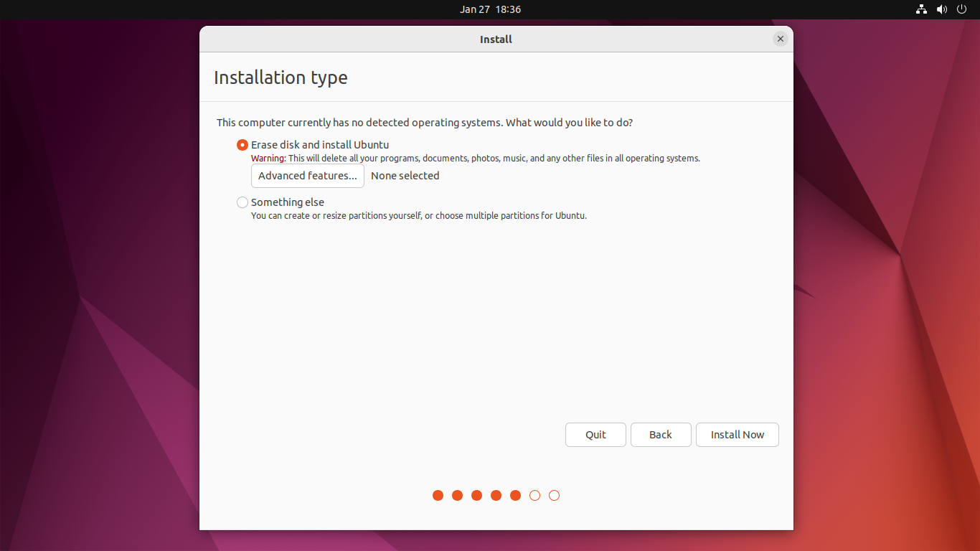Click 'no detected operating systems' question text

[425, 123]
